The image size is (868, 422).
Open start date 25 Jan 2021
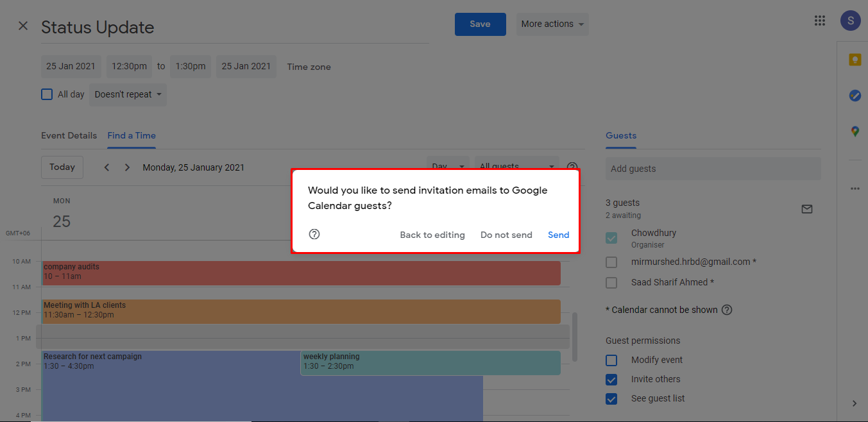point(71,67)
